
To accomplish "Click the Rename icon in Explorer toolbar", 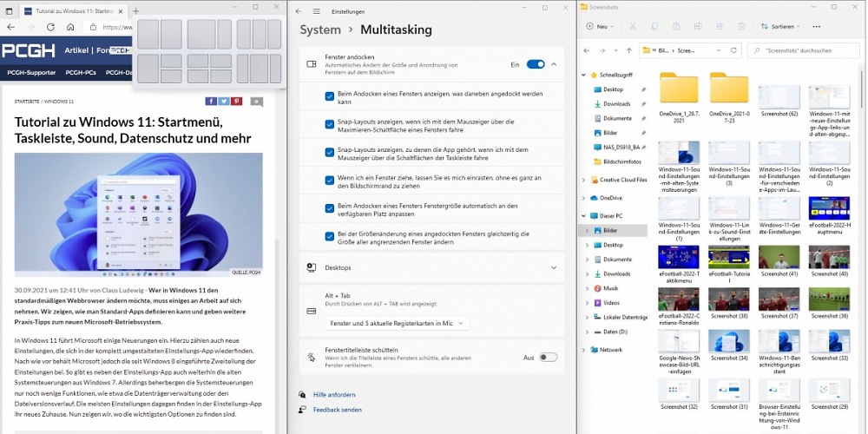I will point(698,26).
